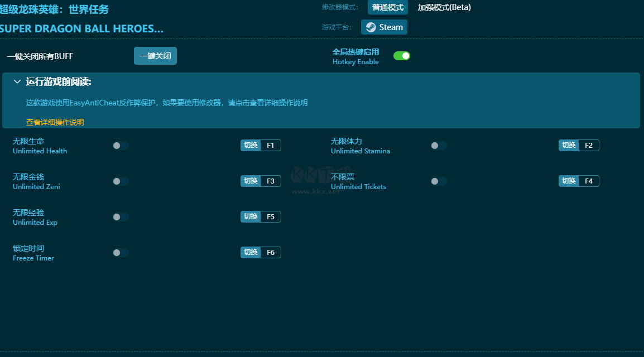Enable the Unlimited Stamina switch
This screenshot has width=644, height=357.
pyautogui.click(x=439, y=146)
